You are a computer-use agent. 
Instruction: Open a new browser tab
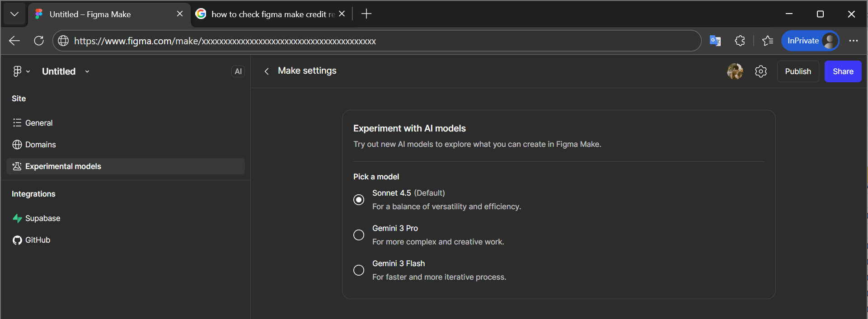[366, 14]
